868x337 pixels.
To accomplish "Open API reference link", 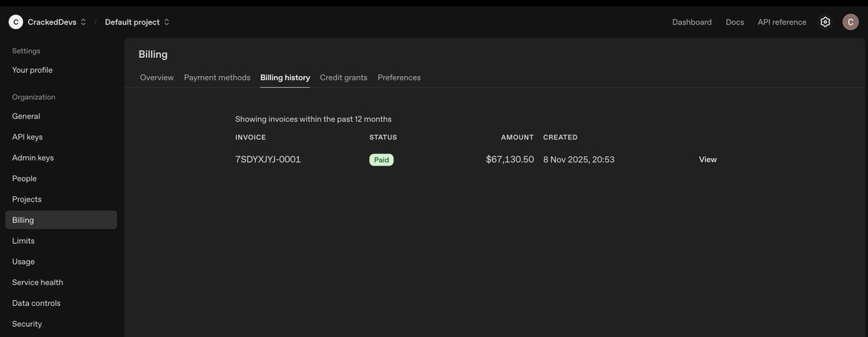I will 782,22.
